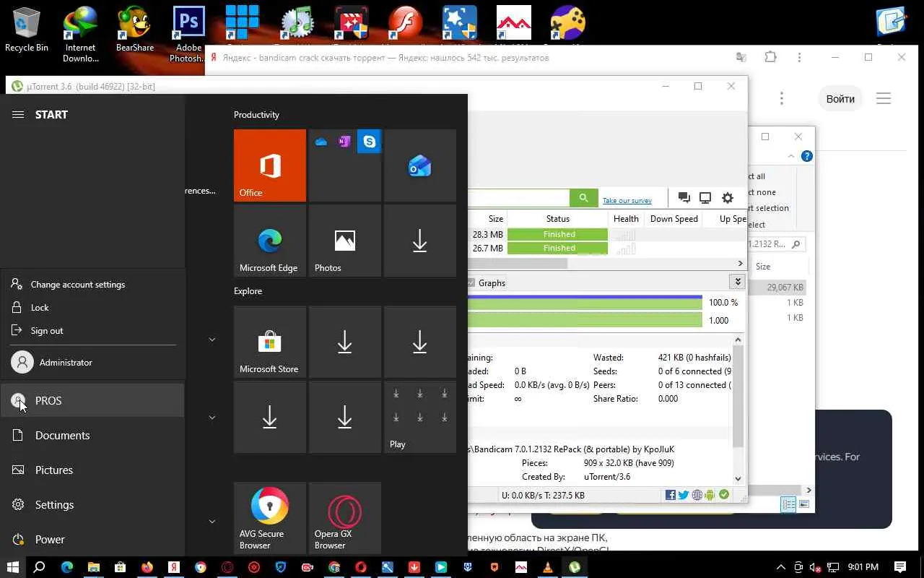The width and height of the screenshot is (924, 578).
Task: Click the Войти login button
Action: click(x=840, y=99)
